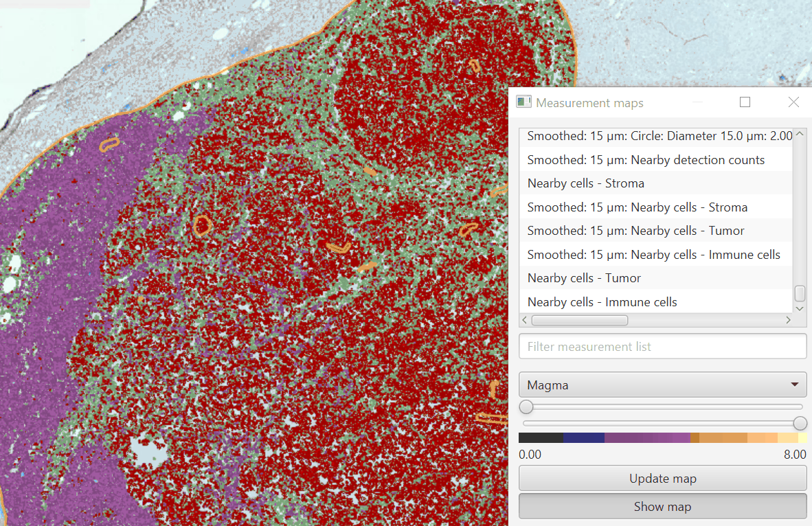The height and width of the screenshot is (526, 812).
Task: Click the scroll-up arrow of the measurement list
Action: pos(799,134)
